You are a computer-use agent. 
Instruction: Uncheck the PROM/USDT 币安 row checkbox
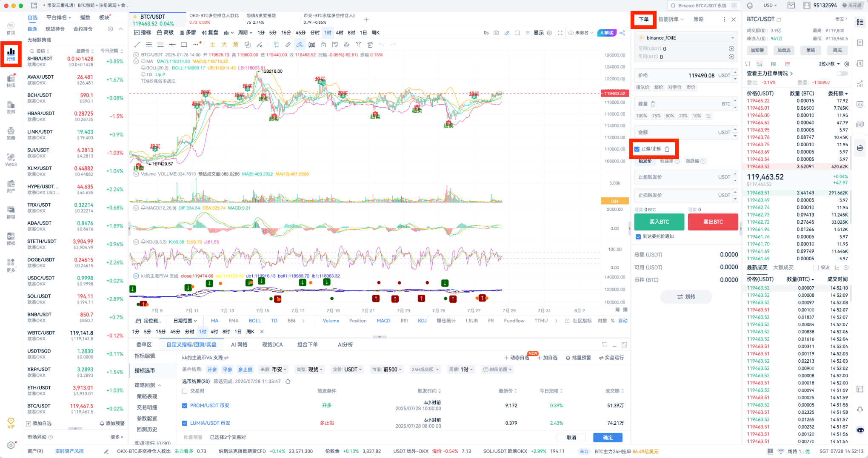click(185, 406)
